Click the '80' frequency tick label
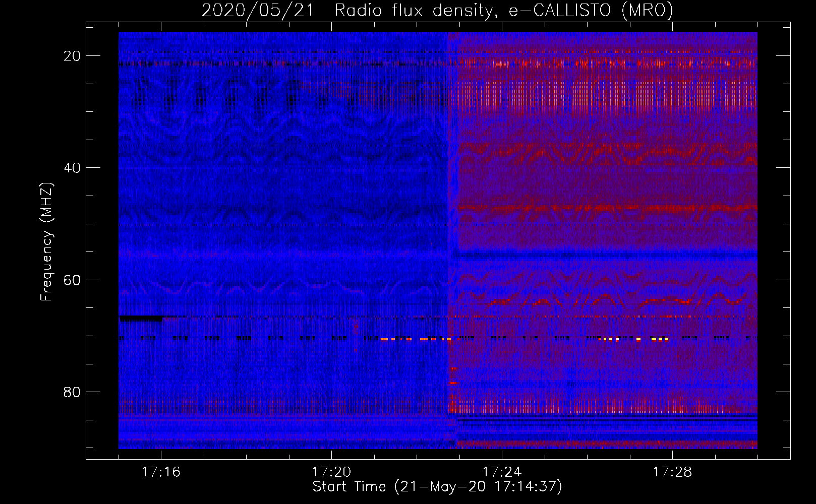 click(x=72, y=392)
